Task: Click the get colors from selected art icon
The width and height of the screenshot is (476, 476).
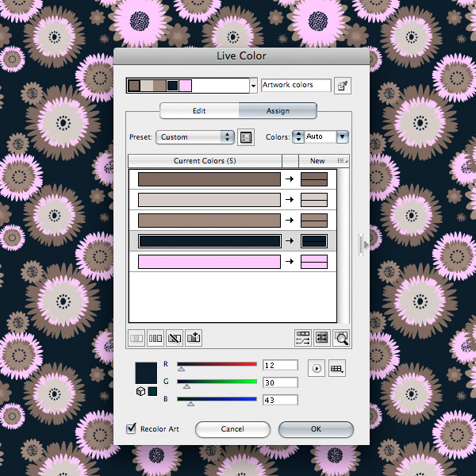Action: coord(343,86)
